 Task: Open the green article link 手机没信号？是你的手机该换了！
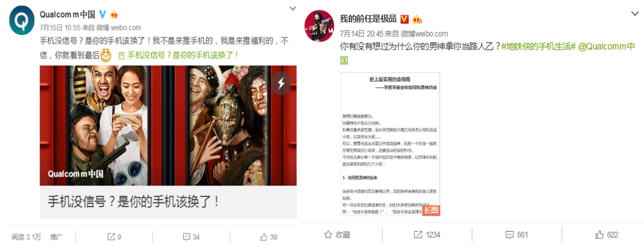tap(178, 55)
